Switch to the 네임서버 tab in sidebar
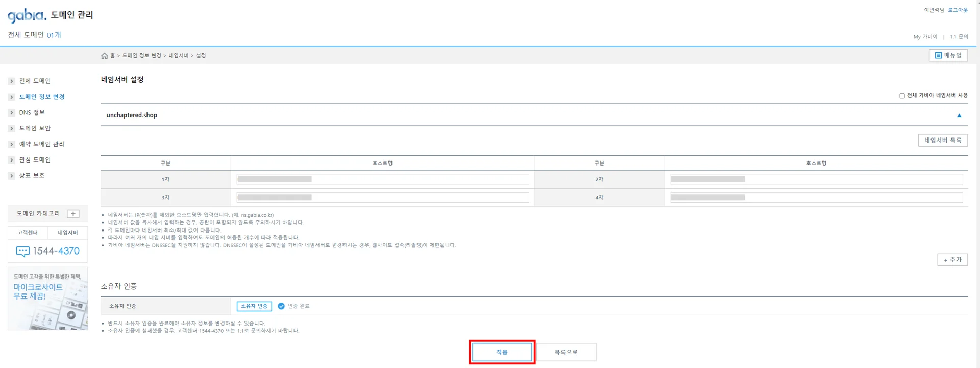The image size is (980, 368). 67,233
